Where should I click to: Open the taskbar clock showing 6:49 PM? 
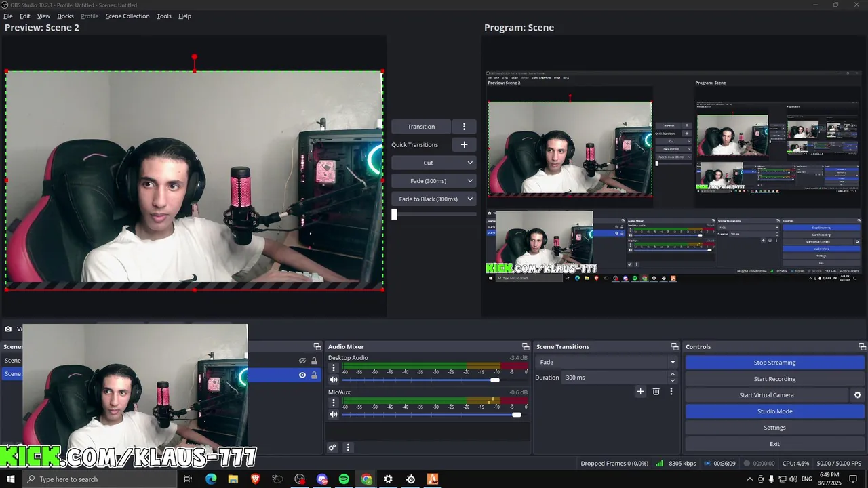[x=829, y=479]
